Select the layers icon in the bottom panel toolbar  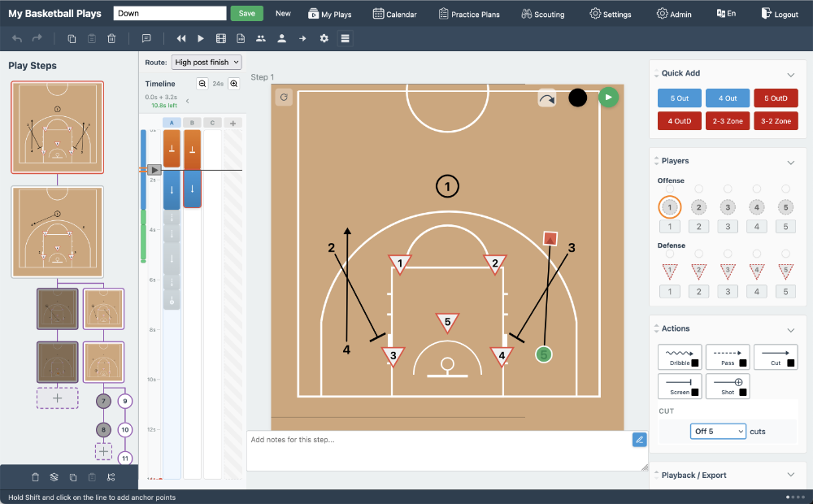[54, 477]
